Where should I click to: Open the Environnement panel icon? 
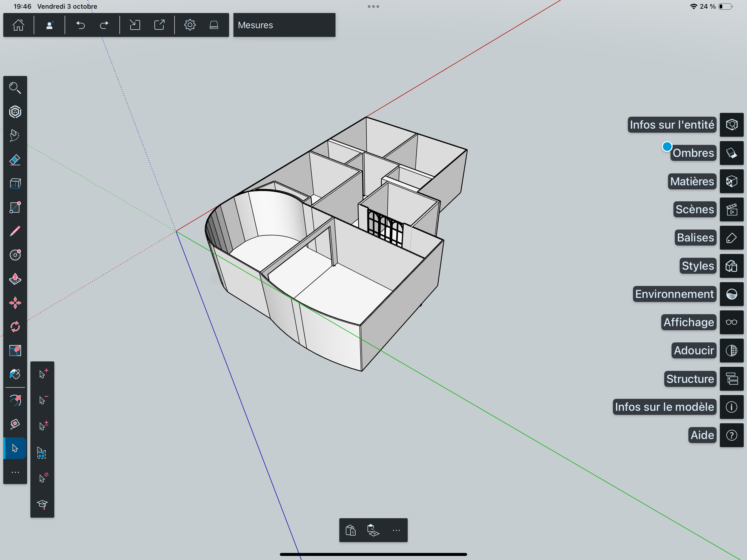732,294
